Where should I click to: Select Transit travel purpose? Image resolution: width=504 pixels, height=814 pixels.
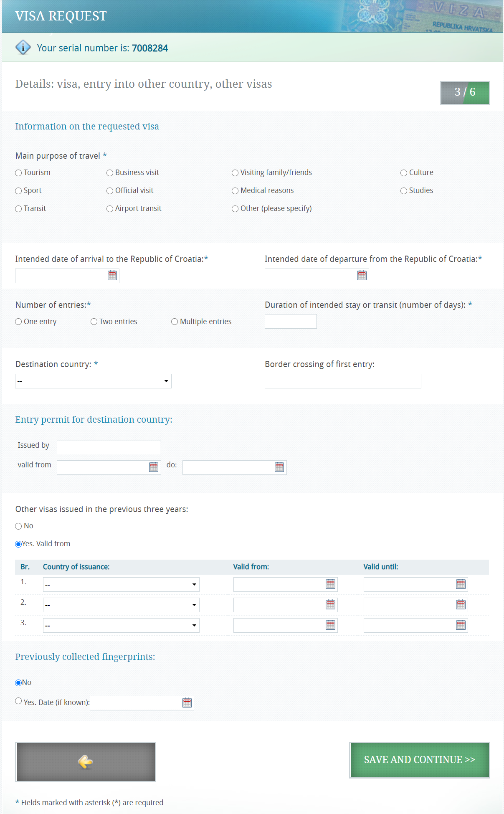pyautogui.click(x=18, y=209)
